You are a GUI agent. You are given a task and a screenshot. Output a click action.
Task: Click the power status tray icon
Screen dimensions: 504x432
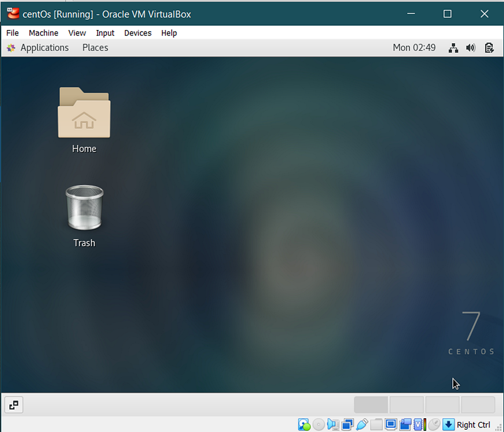tap(489, 48)
